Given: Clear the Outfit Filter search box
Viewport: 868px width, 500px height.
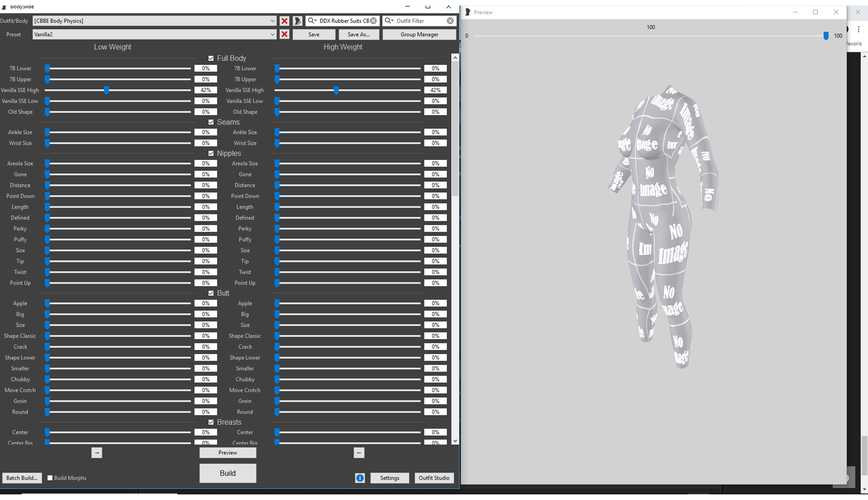Looking at the screenshot, I should [x=450, y=21].
